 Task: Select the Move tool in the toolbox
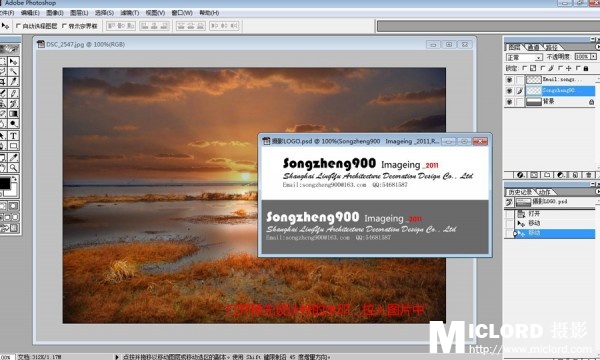tap(13, 61)
